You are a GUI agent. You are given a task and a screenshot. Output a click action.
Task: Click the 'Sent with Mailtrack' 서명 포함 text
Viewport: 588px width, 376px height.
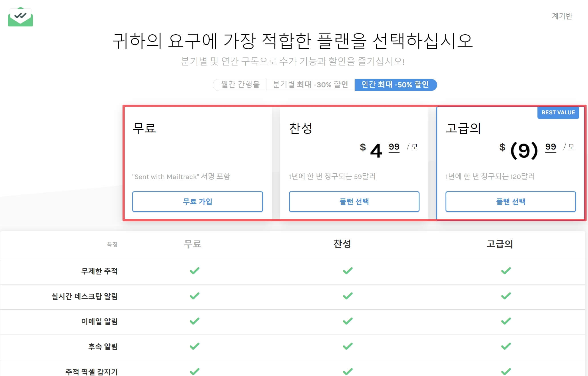pos(181,176)
